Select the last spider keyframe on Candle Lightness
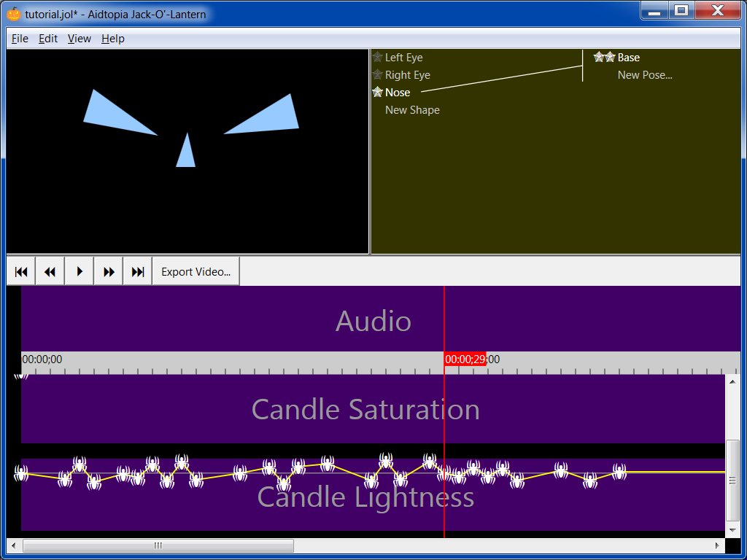 [619, 472]
